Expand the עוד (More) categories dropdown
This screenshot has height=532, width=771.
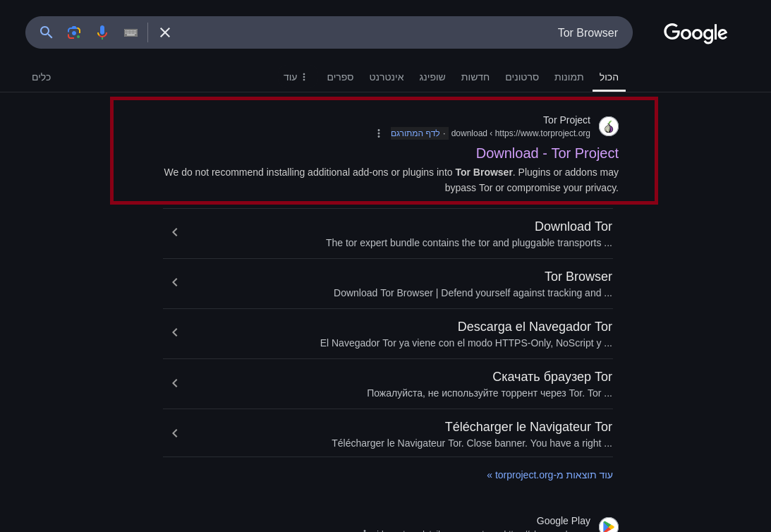click(x=296, y=77)
